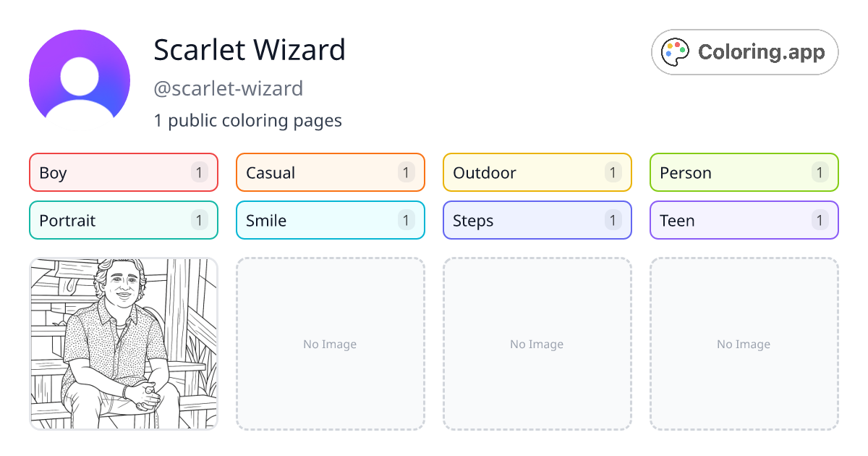Click the Coloring.app palette icon
This screenshot has height=456, width=868.
click(675, 51)
